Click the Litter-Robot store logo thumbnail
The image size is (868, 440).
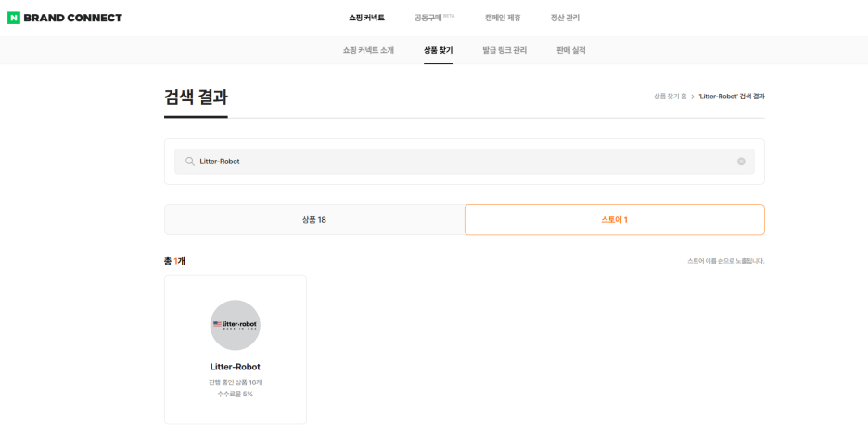coord(236,325)
